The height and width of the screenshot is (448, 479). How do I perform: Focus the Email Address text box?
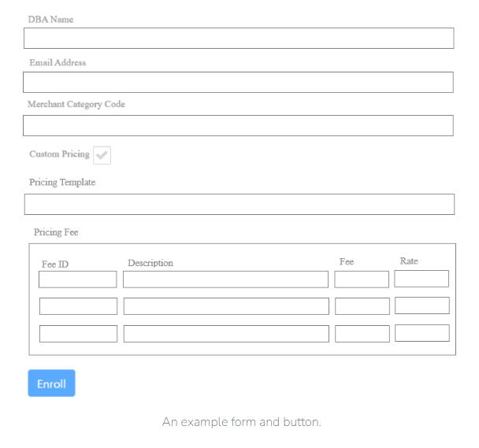pyautogui.click(x=238, y=83)
